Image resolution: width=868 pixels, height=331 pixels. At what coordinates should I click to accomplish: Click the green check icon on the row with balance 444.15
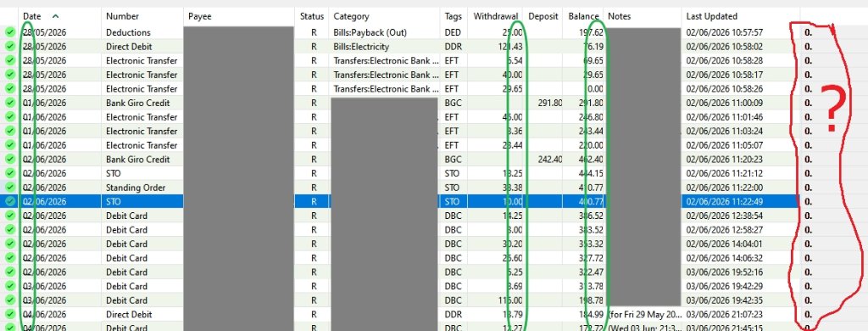(10, 173)
